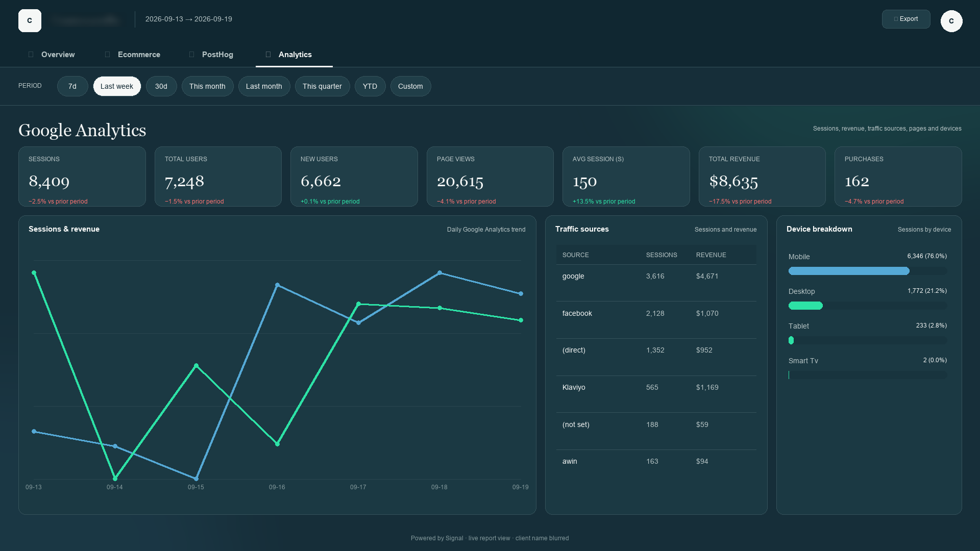980x551 pixels.
Task: Click the Total Revenue value $8,635
Action: point(733,181)
